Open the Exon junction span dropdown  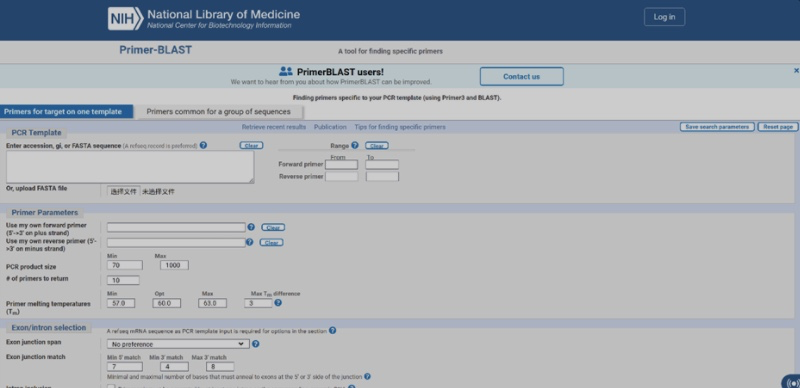point(179,344)
